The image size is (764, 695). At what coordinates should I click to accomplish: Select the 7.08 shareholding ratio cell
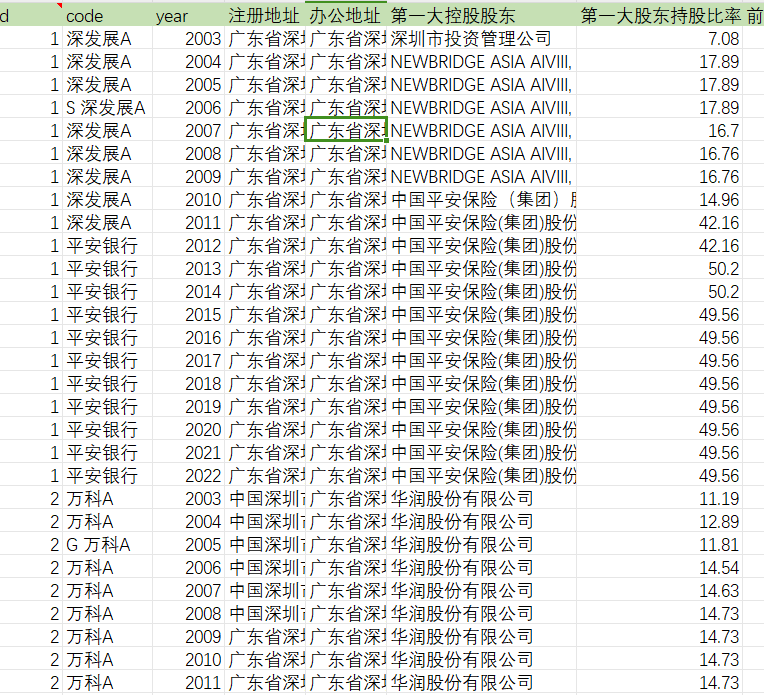click(660, 39)
